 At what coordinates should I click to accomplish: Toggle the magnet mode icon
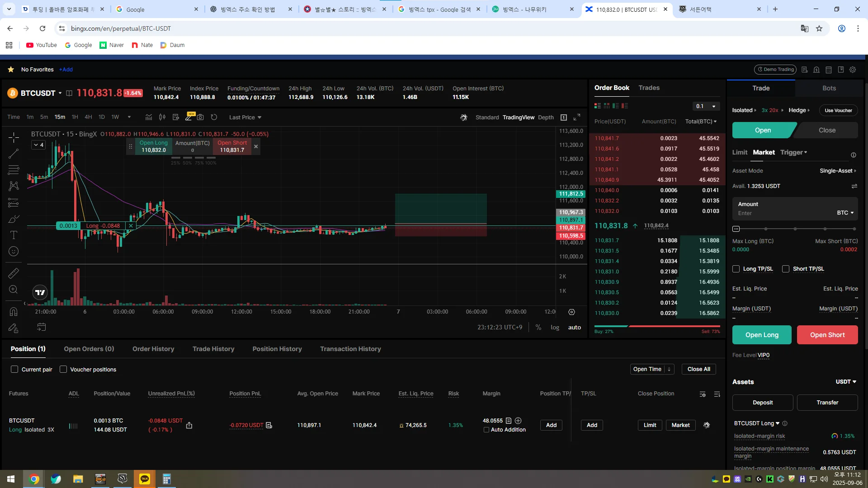(14, 311)
